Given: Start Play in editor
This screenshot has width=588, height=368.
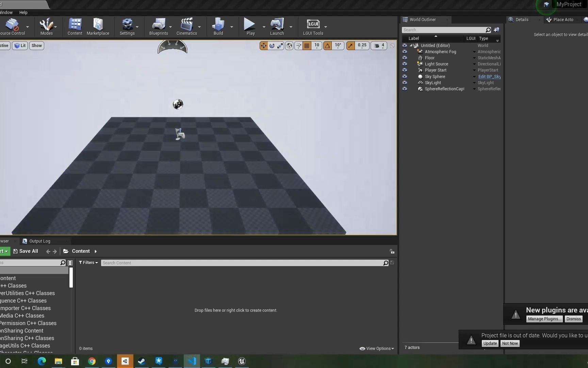Looking at the screenshot, I should pos(250,27).
